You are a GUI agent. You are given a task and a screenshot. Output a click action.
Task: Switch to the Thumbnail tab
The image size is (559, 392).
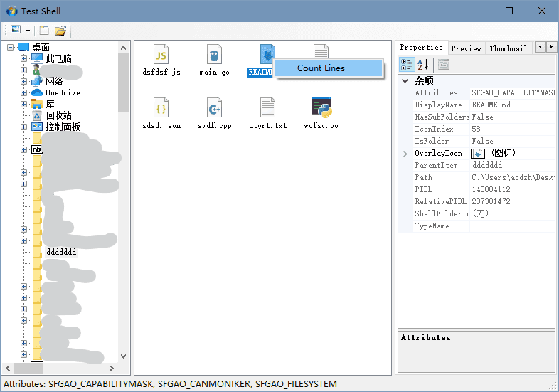point(508,48)
